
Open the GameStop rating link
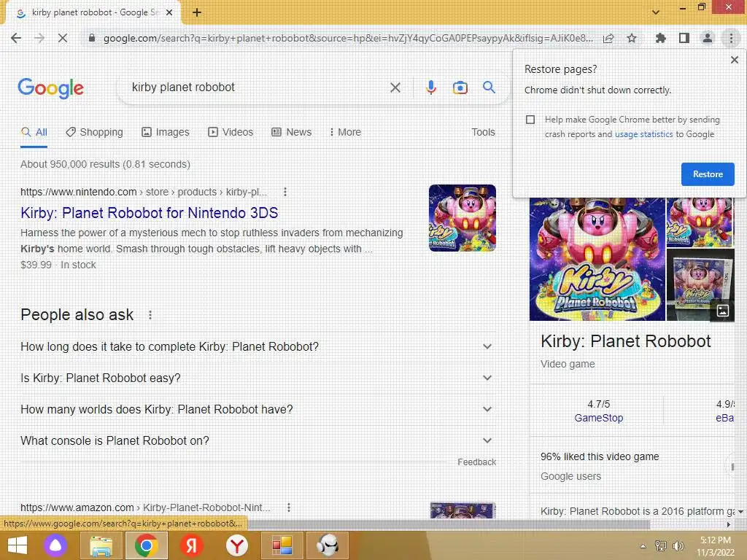click(x=598, y=418)
